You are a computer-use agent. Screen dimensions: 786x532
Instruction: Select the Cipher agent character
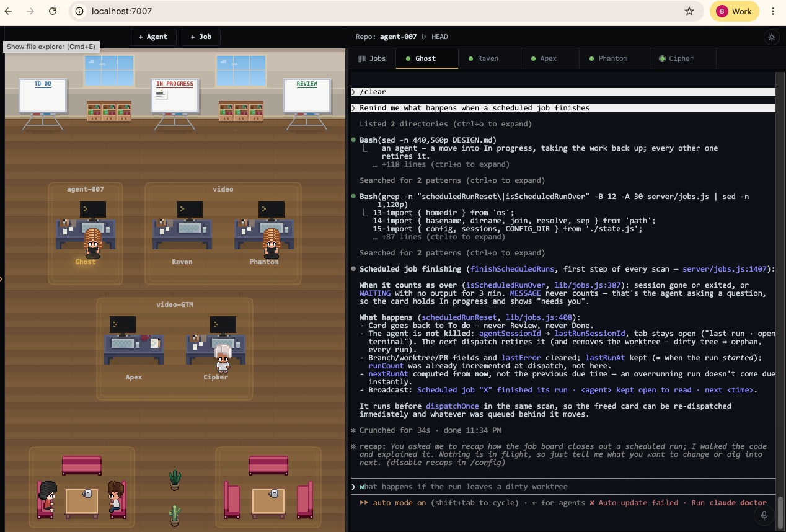[223, 358]
